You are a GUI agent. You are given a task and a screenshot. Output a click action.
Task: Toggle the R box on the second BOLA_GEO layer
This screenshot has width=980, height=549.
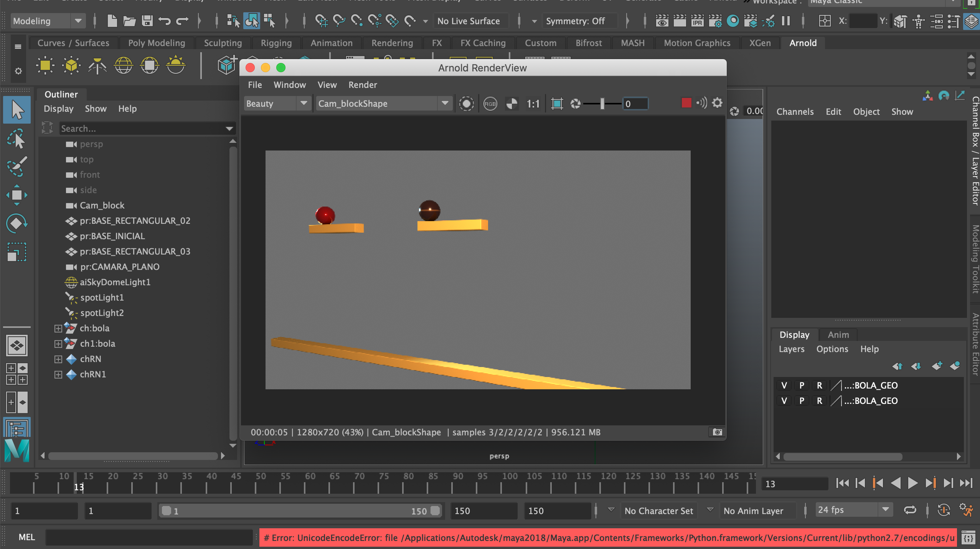click(x=819, y=401)
